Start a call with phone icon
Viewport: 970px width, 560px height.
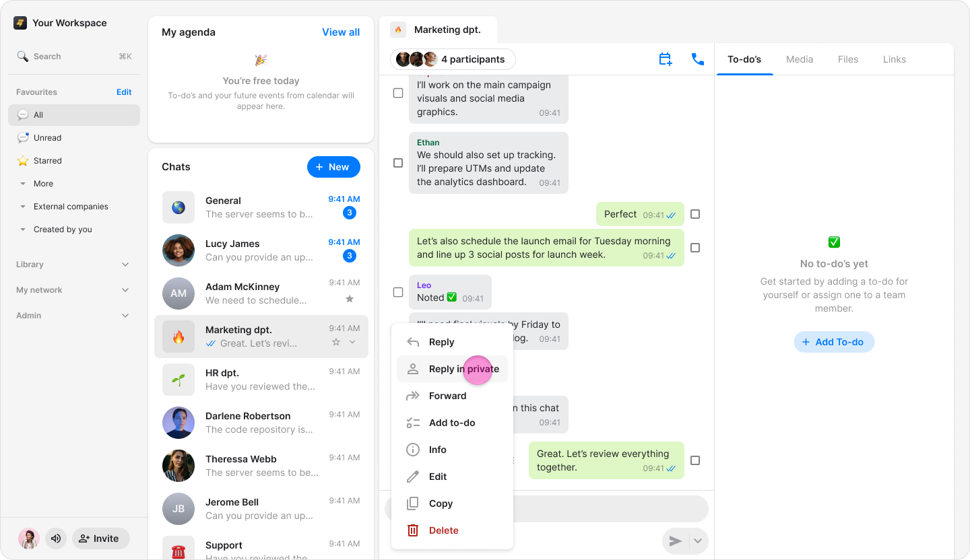click(x=698, y=59)
